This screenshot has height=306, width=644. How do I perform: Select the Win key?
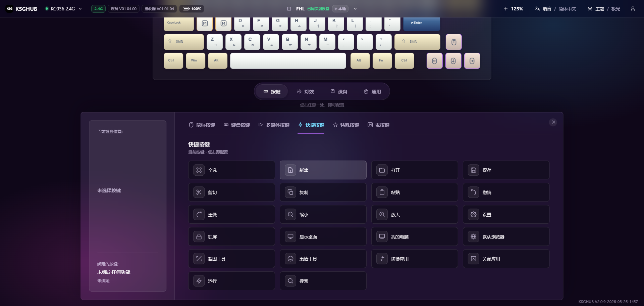[x=195, y=61]
